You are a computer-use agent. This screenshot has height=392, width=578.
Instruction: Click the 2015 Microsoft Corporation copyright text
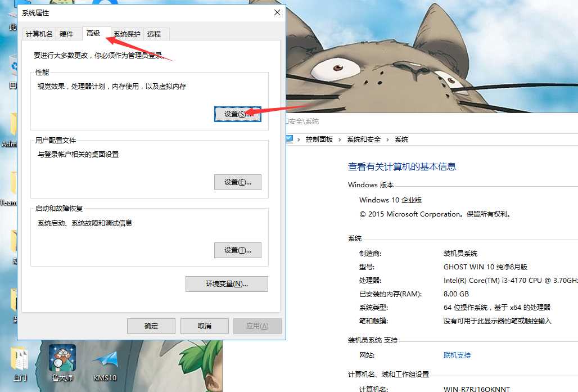[436, 214]
